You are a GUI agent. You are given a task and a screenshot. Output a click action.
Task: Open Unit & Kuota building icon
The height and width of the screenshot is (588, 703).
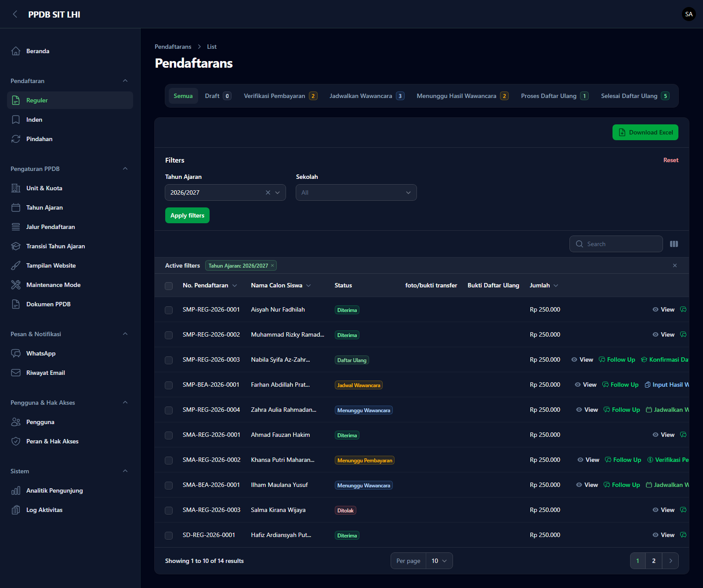pyautogui.click(x=16, y=188)
